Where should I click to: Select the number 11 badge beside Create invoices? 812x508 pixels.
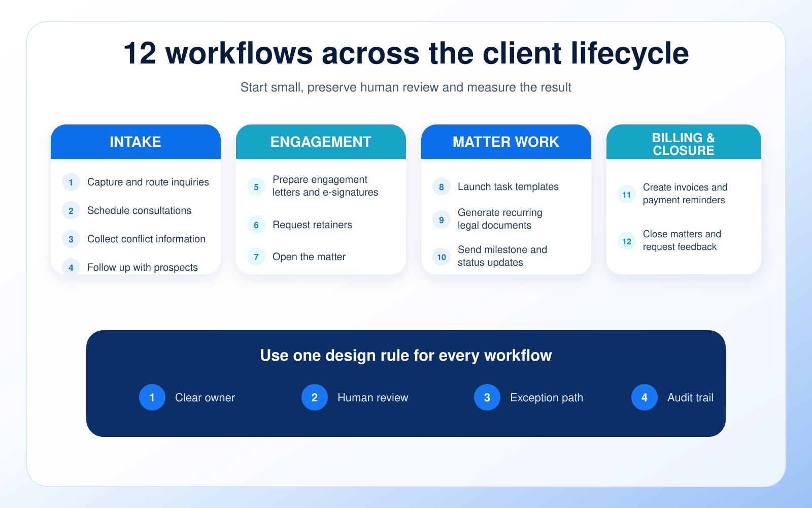click(627, 194)
